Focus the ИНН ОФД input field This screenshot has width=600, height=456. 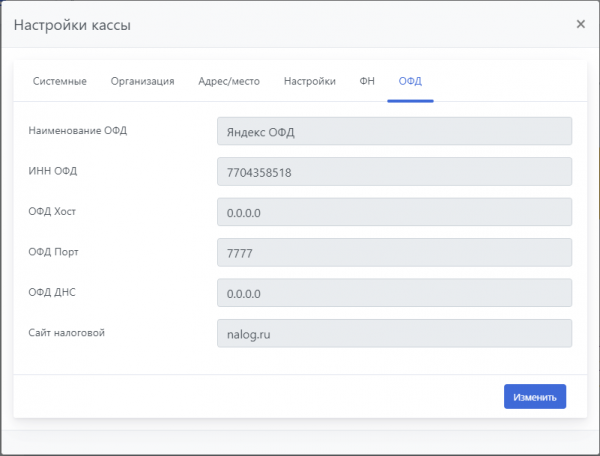point(394,172)
